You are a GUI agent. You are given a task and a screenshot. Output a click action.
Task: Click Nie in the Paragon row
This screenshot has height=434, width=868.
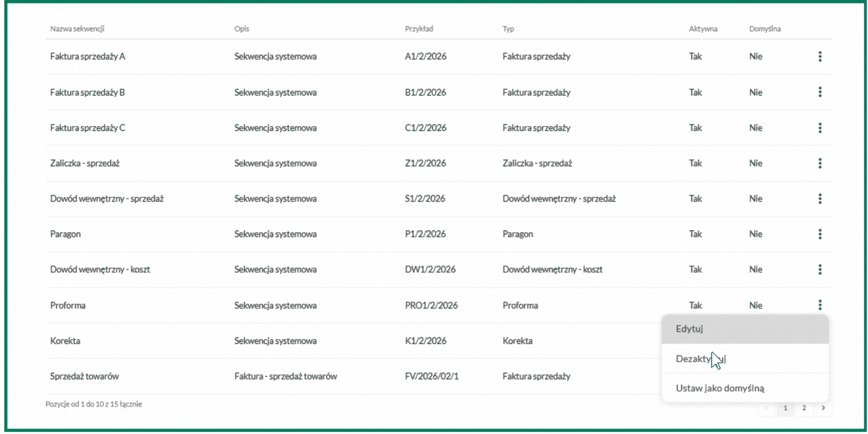(756, 234)
